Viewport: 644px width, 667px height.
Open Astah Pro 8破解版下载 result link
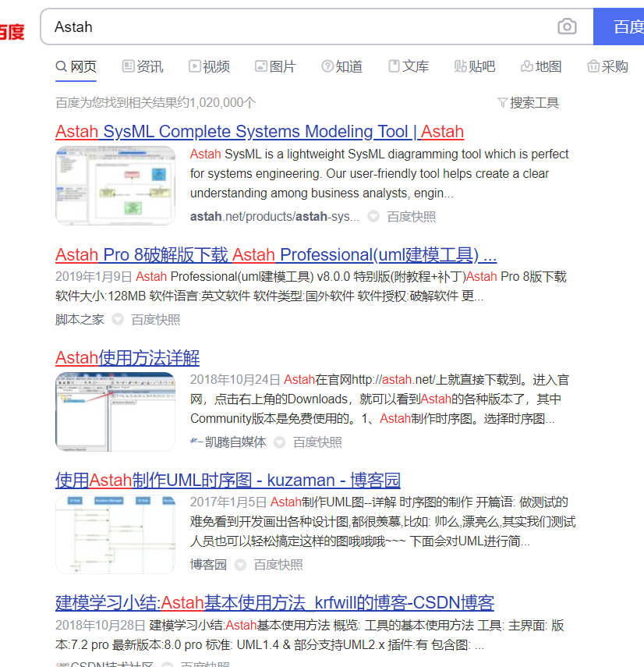pos(276,255)
